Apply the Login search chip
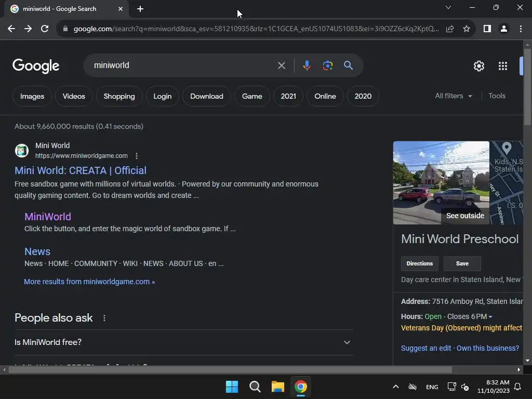The image size is (532, 399). pos(162,96)
